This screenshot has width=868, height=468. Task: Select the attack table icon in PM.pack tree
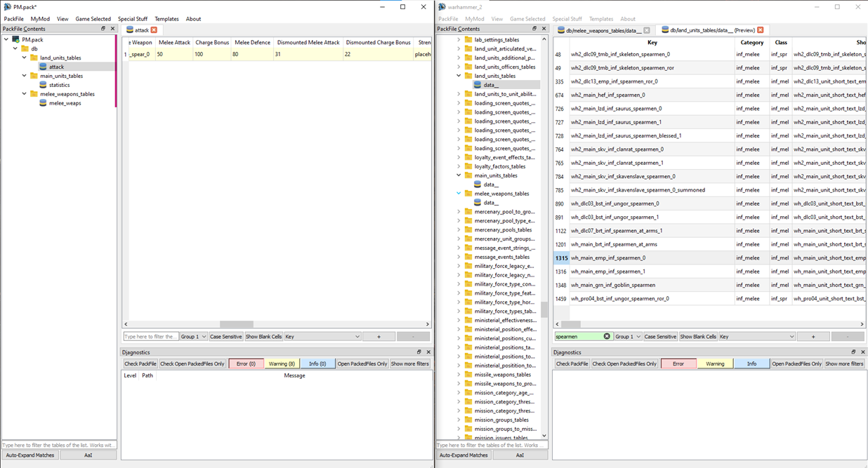pyautogui.click(x=43, y=67)
